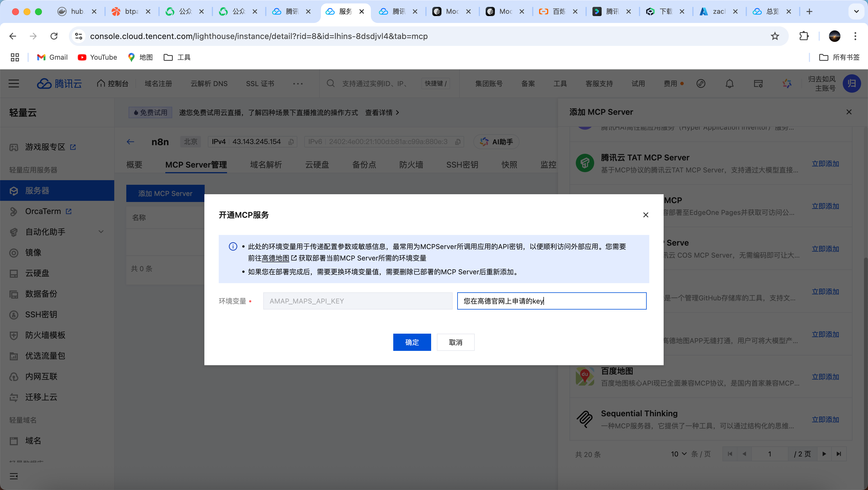This screenshot has height=490, width=868.
Task: Open the 费用 menu
Action: (670, 83)
